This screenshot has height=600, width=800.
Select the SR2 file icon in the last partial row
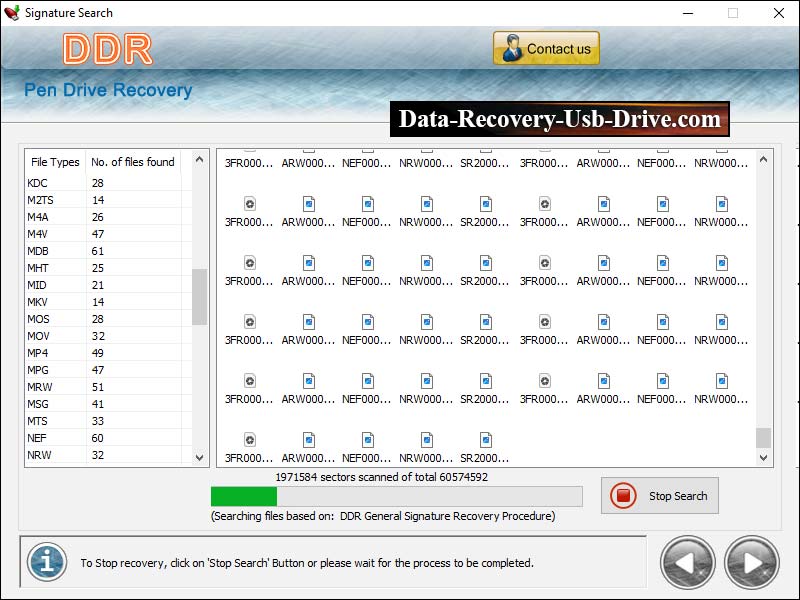pyautogui.click(x=486, y=440)
